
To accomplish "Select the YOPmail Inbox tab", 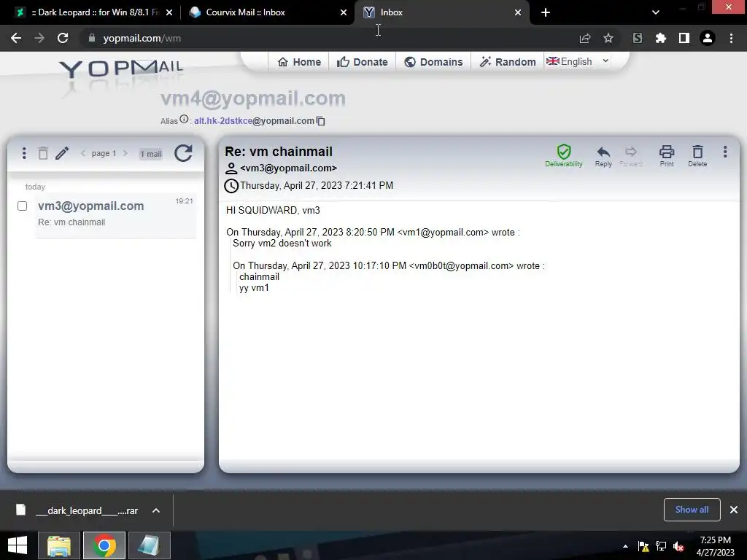I will (441, 12).
